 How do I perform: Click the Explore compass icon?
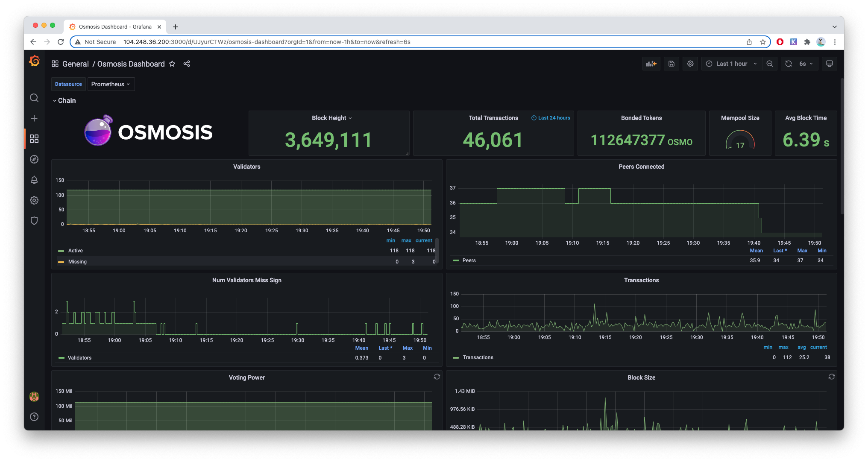tap(34, 159)
